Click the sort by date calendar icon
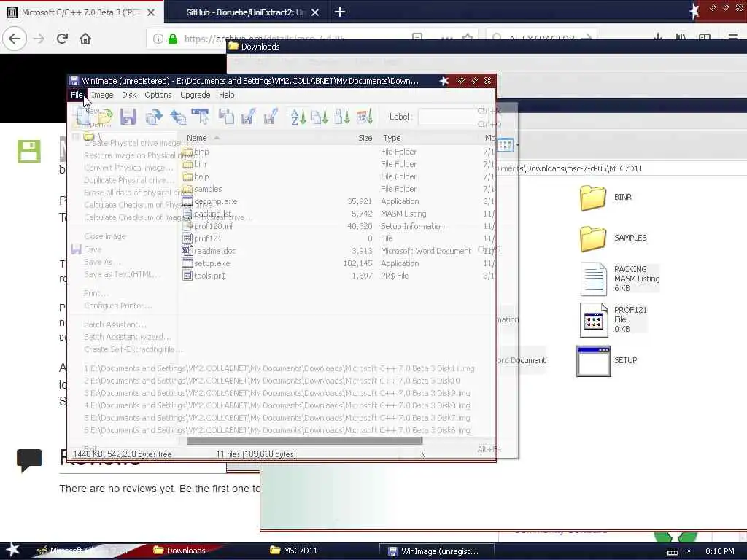 (x=365, y=117)
